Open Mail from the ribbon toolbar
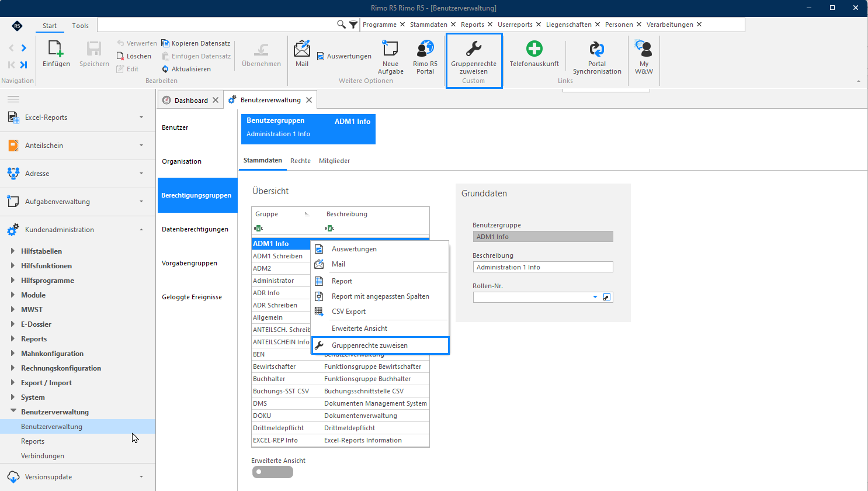The width and height of the screenshot is (868, 491). pyautogui.click(x=302, y=54)
